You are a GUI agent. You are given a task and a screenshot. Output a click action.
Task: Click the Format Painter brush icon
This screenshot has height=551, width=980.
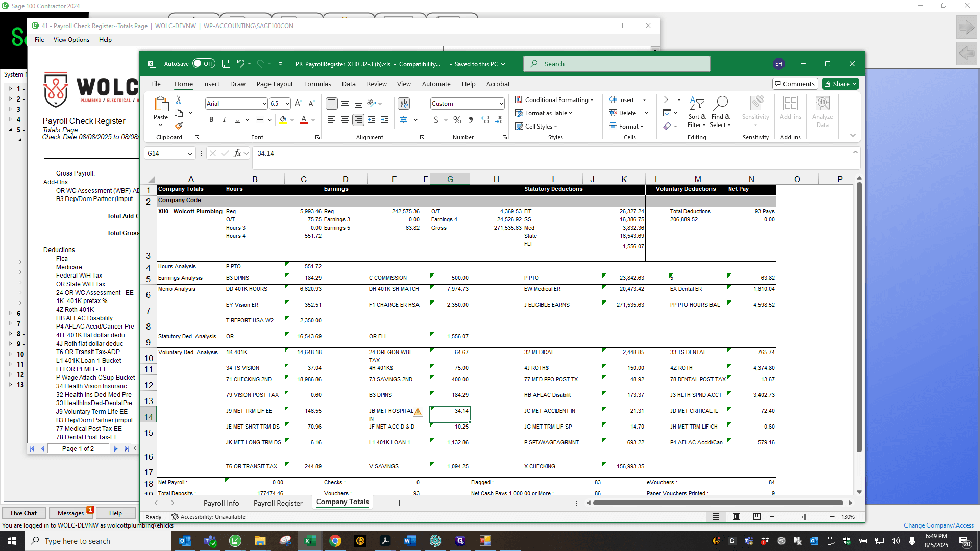(x=179, y=126)
